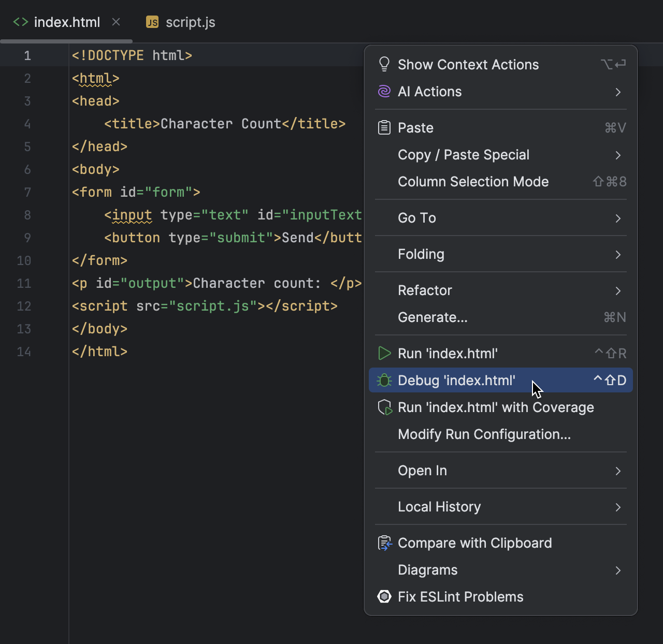The image size is (663, 644).
Task: Click the HTML file icon on index.html tab
Action: [x=20, y=22]
